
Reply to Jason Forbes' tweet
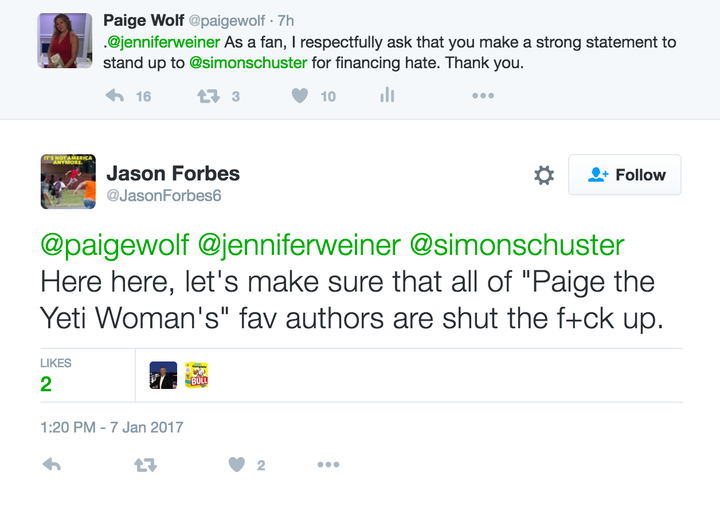[x=52, y=465]
